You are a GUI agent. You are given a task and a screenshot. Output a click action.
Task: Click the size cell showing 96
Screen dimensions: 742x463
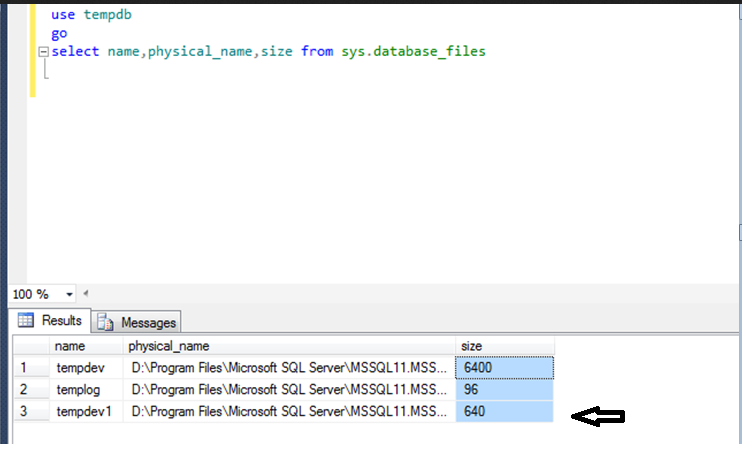pyautogui.click(x=505, y=390)
